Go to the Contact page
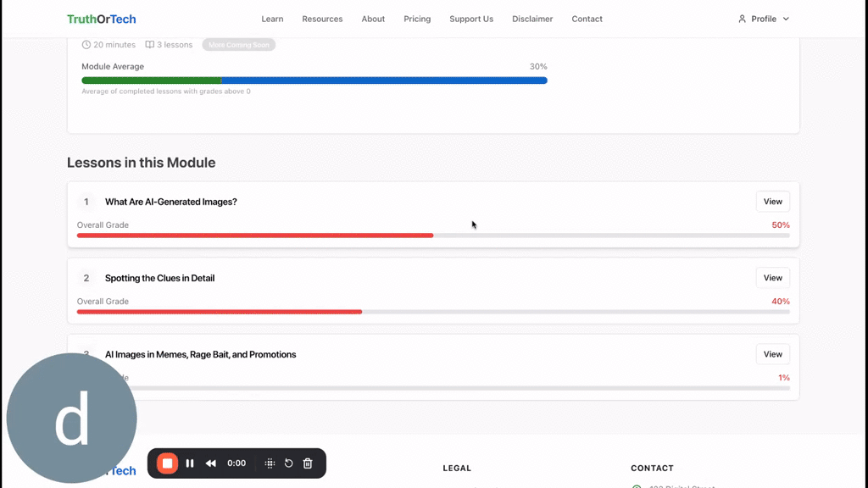 pyautogui.click(x=587, y=19)
